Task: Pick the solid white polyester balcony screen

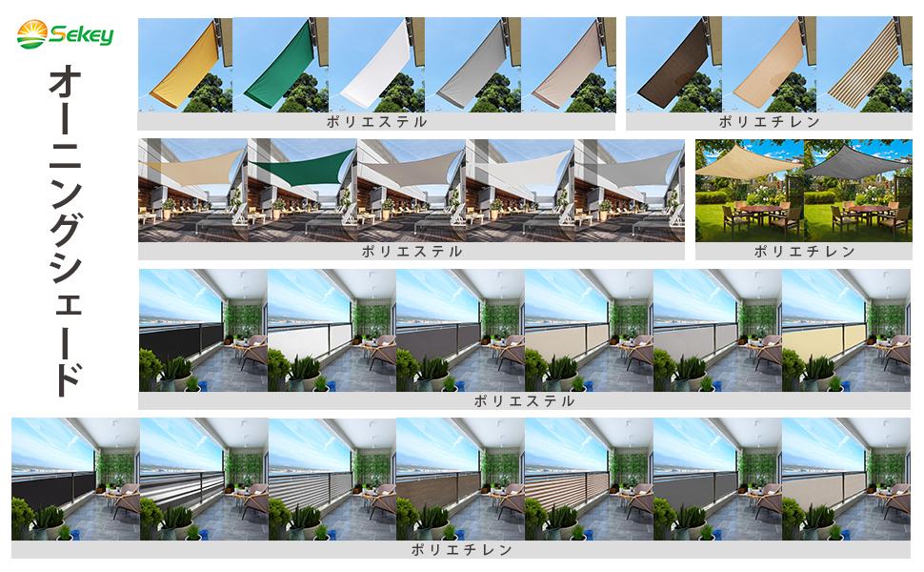Action: [331, 331]
